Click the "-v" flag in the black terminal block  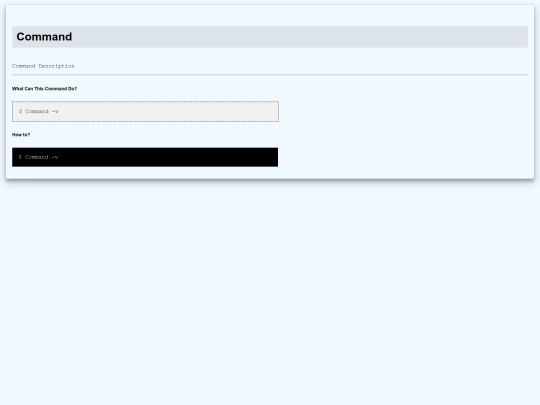pyautogui.click(x=55, y=157)
